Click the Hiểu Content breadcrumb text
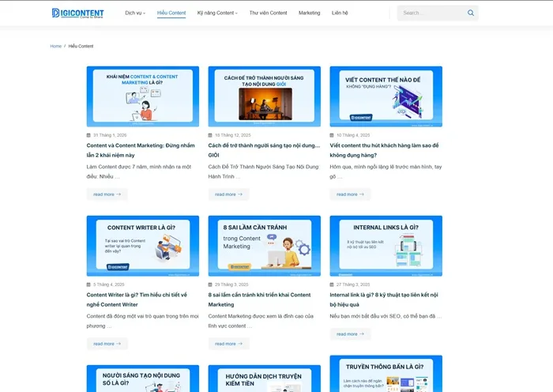The height and width of the screenshot is (392, 553). pos(81,46)
